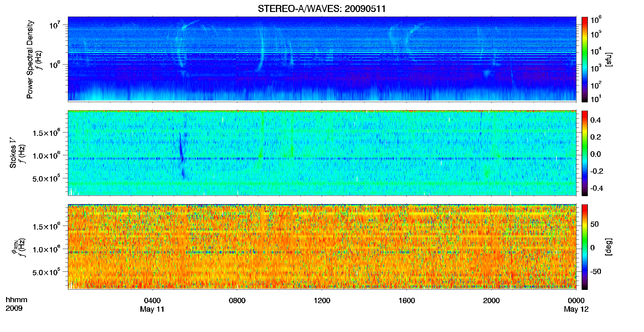Click the '0800' time tick label

(237, 301)
